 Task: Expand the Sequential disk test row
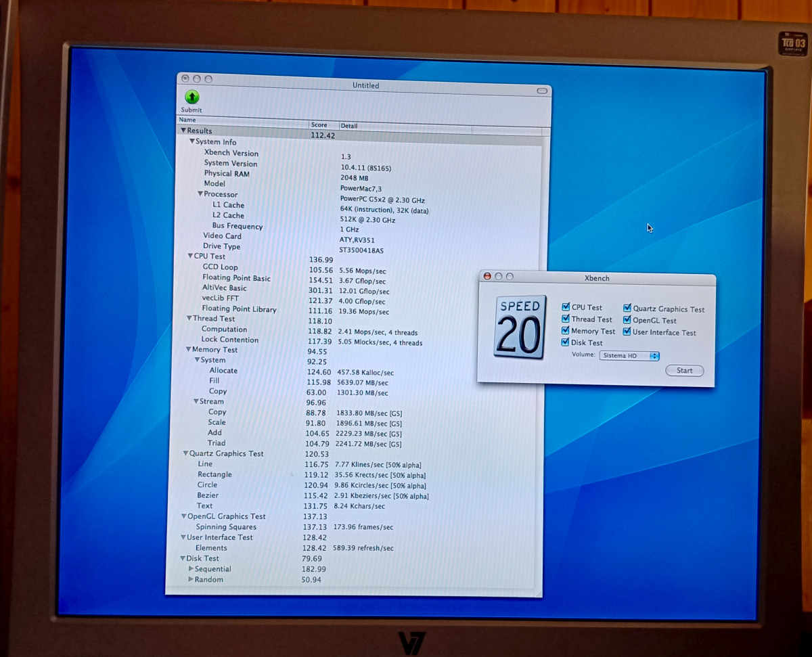coord(191,569)
